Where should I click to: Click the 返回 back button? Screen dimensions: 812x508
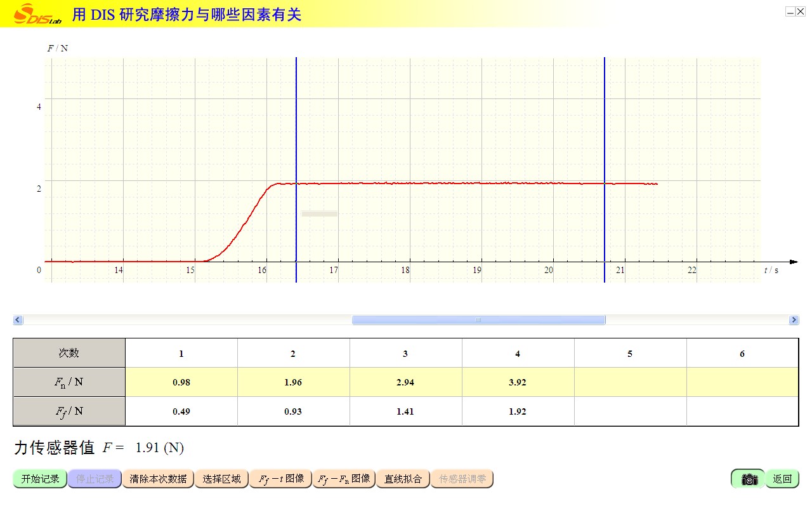(782, 479)
